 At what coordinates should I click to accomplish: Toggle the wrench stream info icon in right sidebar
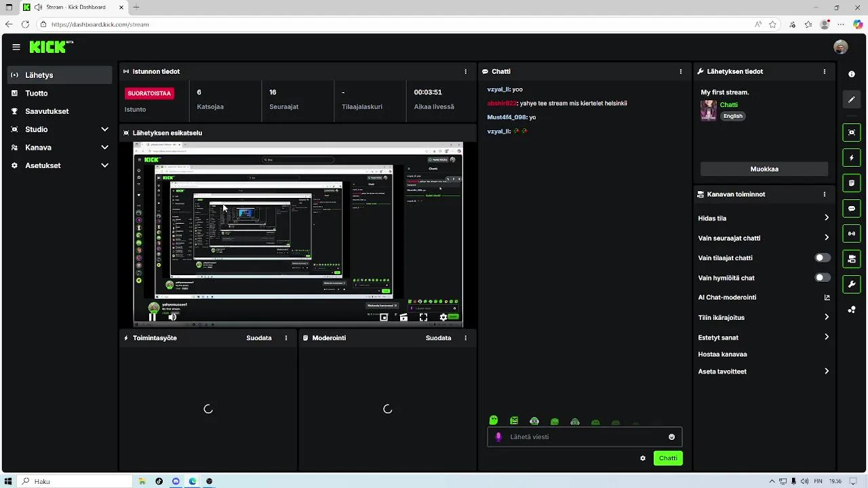coord(852,284)
